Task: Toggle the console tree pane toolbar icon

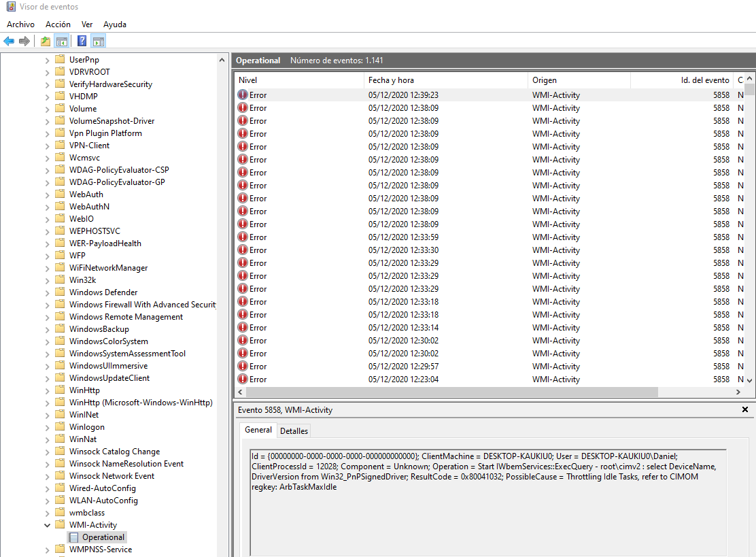Action: [x=61, y=41]
